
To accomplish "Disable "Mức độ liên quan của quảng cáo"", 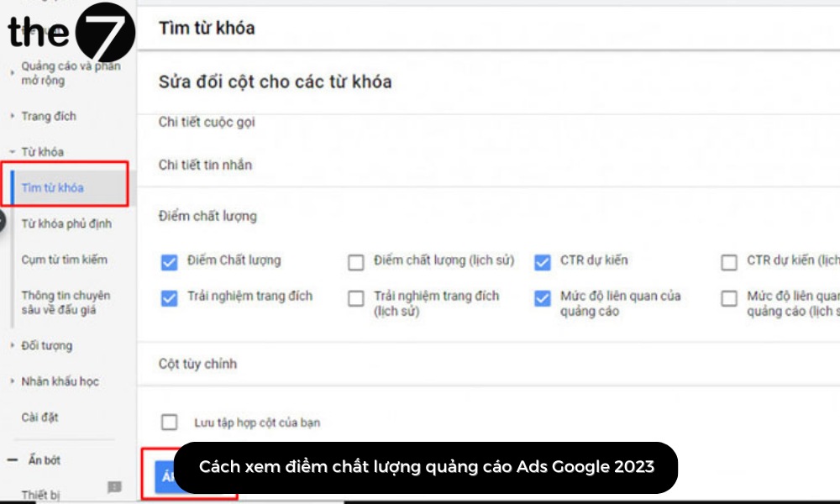I will coord(542,297).
